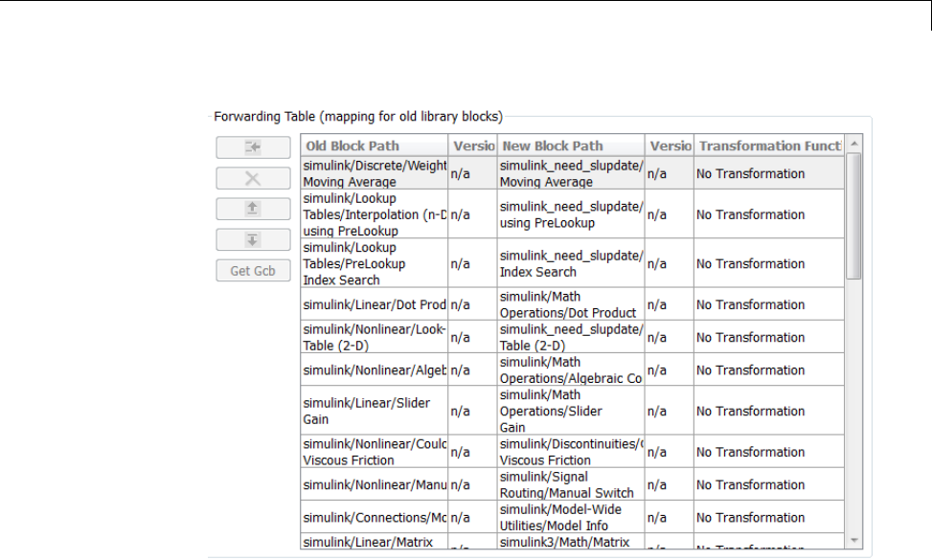Click the vertical scrollbar thumb of the table
Screen dimensions: 932x560
coord(854,216)
